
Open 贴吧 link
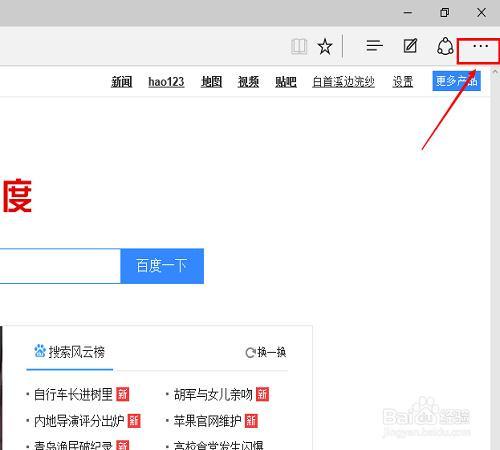click(286, 82)
